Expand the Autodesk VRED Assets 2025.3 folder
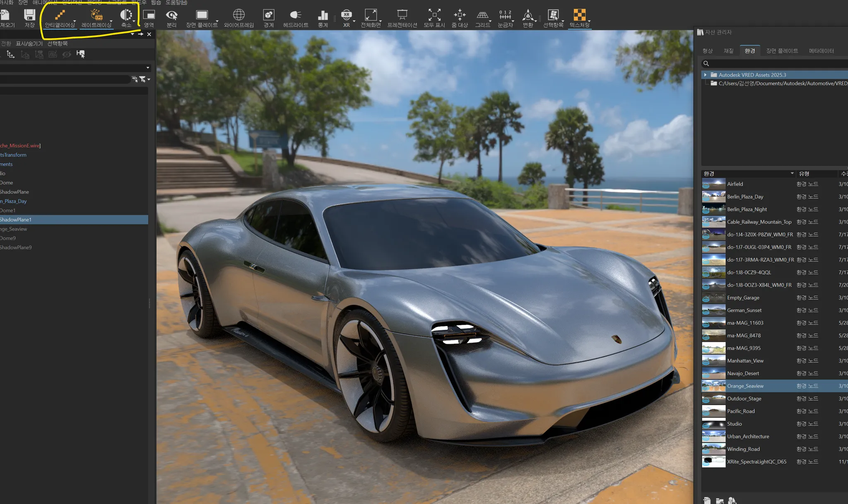Viewport: 848px width, 504px height. click(x=705, y=75)
